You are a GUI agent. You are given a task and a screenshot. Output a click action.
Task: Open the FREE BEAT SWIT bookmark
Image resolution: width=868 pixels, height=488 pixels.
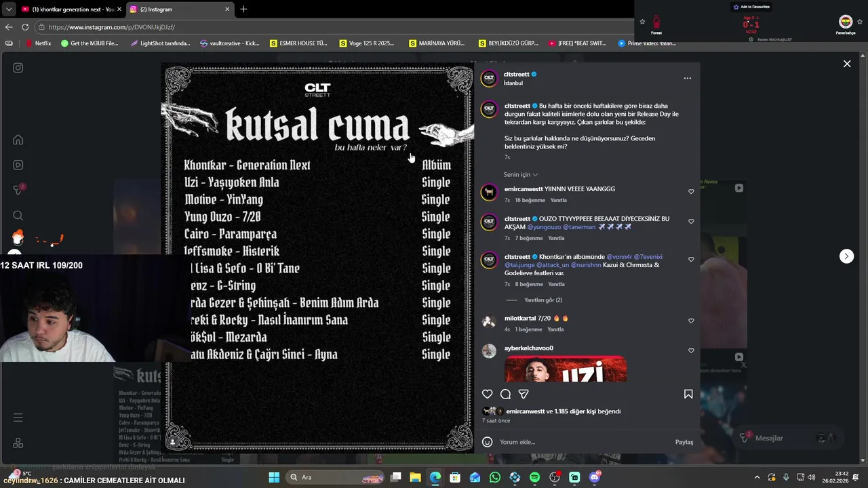click(577, 43)
